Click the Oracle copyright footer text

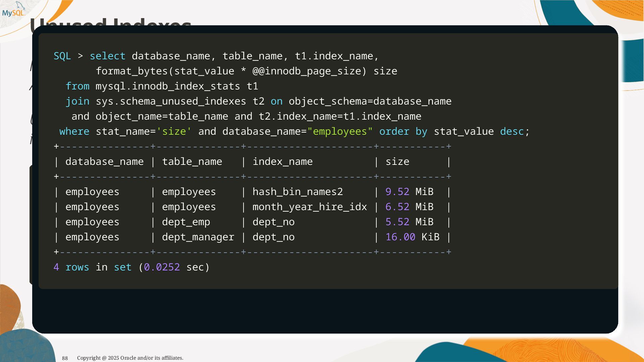[x=130, y=358]
